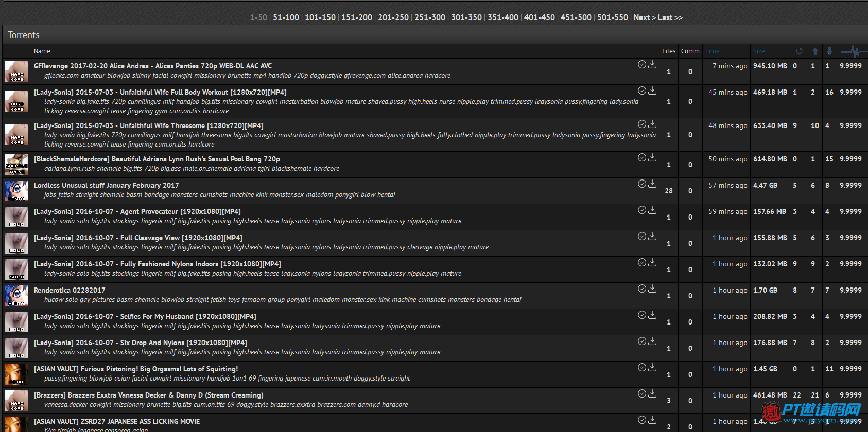Click download icon on Six Drop And Nylons row
868x432 pixels.
coord(652,341)
